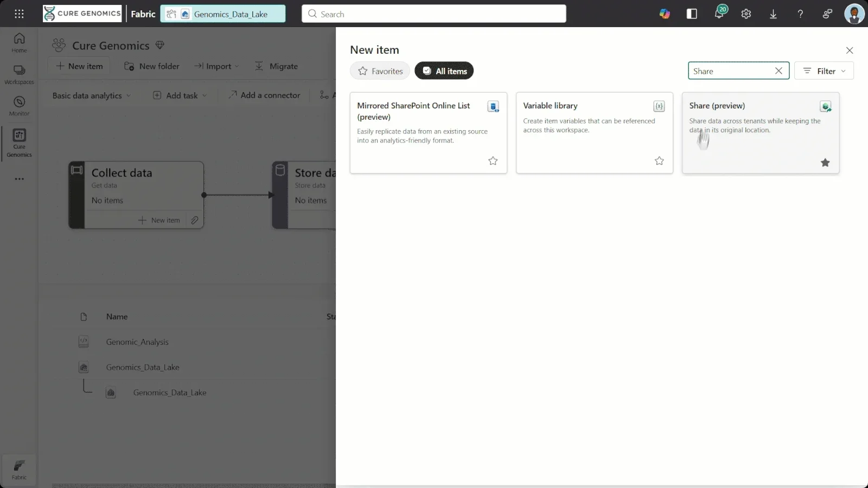Open Monitor in left sidebar
Image resolution: width=868 pixels, height=488 pixels.
(x=19, y=106)
